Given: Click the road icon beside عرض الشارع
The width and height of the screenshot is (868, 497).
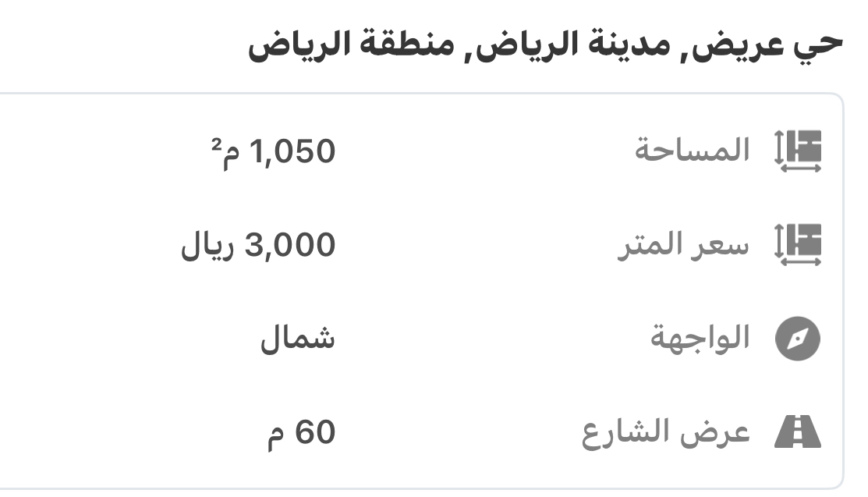Looking at the screenshot, I should click(x=798, y=431).
